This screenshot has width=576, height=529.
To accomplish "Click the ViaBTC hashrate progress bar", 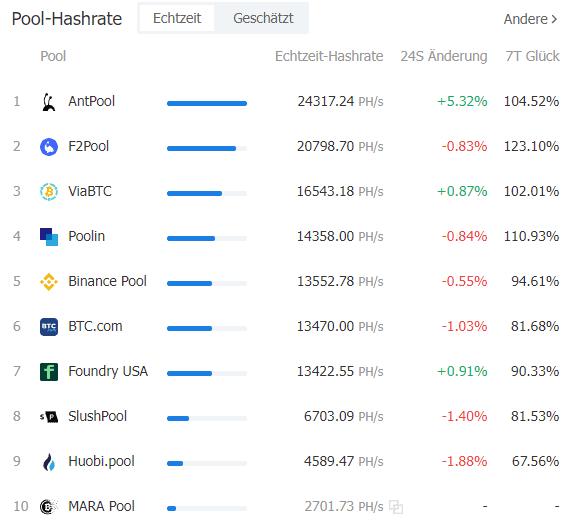I will pyautogui.click(x=207, y=194).
